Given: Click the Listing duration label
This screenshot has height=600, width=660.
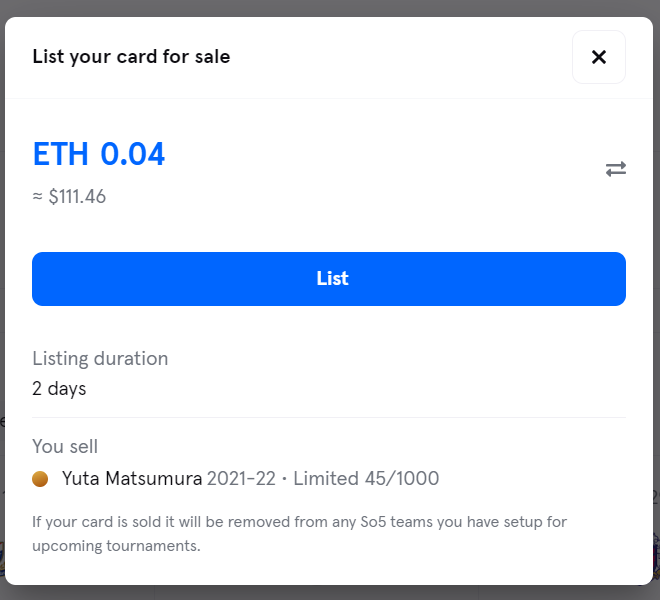Looking at the screenshot, I should 100,359.
